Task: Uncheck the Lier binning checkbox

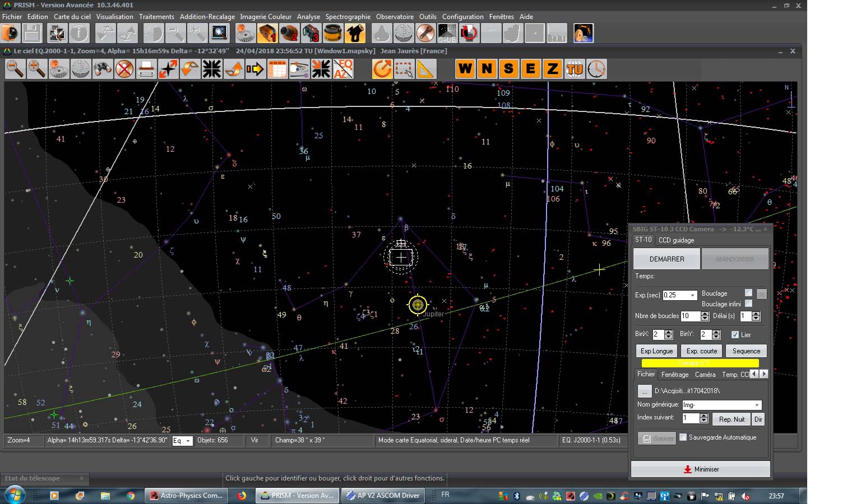Action: [735, 334]
